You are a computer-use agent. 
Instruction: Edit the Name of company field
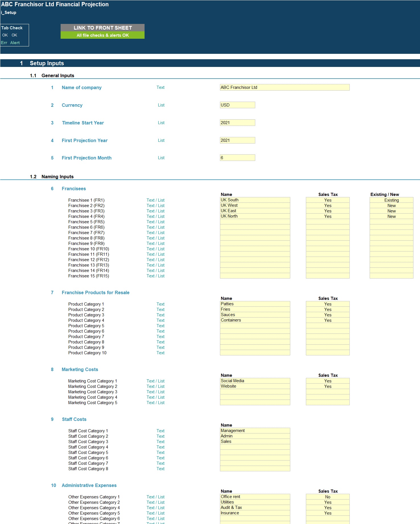tap(285, 87)
